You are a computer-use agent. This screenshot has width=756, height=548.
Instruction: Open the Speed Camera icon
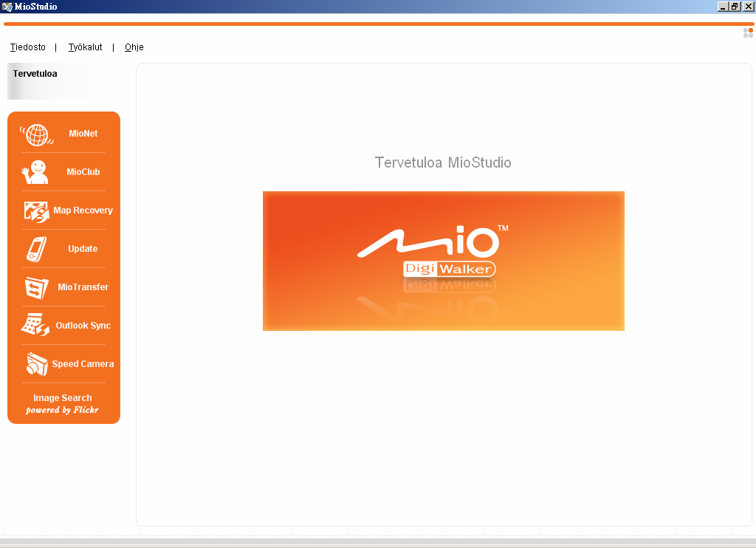point(37,363)
